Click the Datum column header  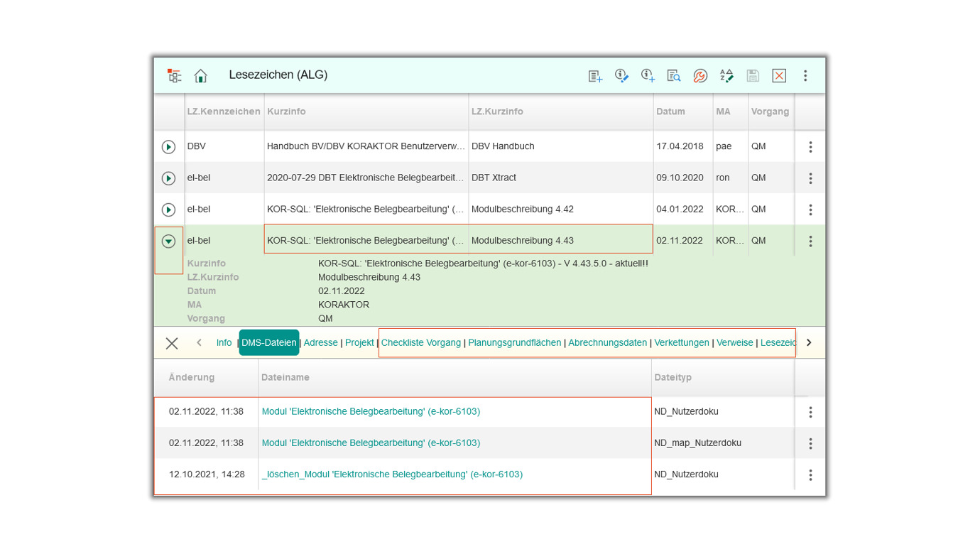point(670,112)
